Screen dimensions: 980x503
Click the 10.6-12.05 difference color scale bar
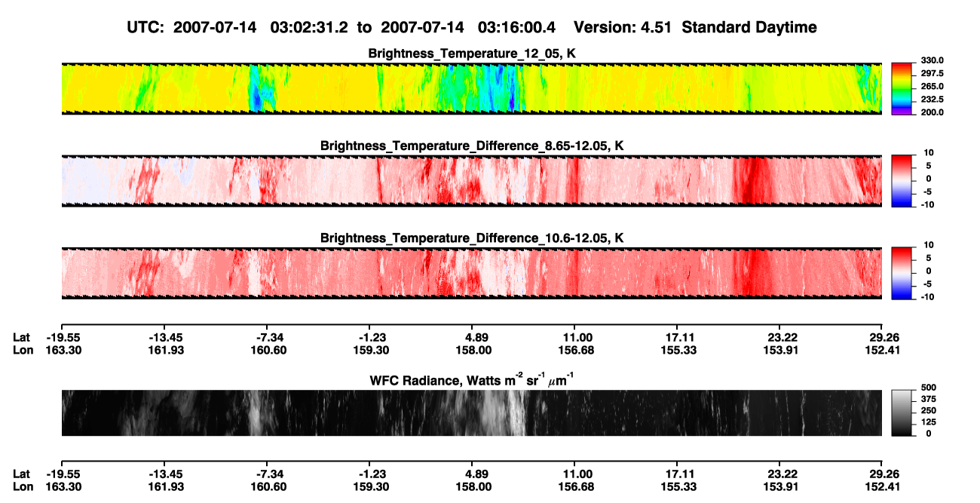[902, 271]
